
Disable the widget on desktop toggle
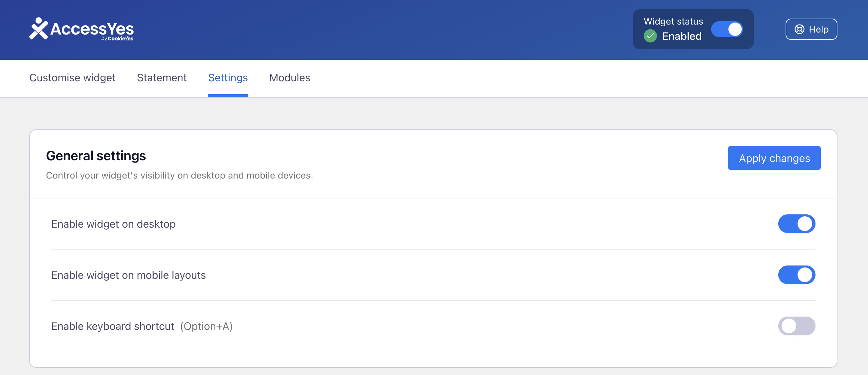coord(796,224)
